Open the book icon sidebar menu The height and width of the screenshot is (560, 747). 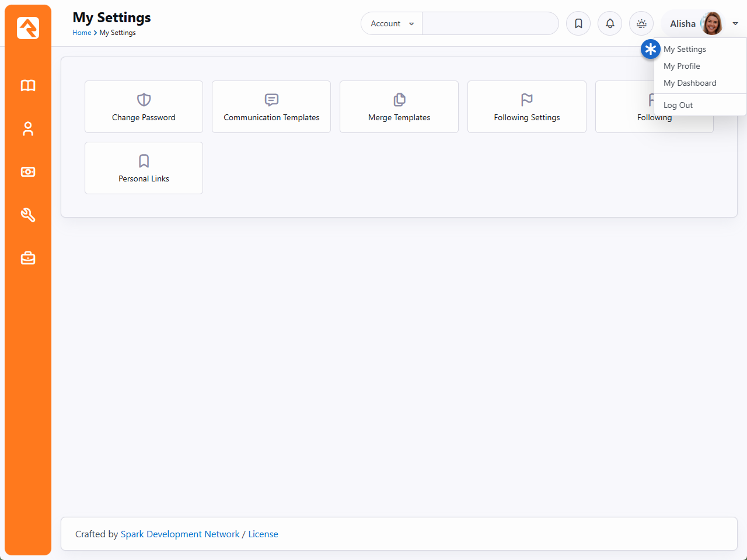[28, 86]
